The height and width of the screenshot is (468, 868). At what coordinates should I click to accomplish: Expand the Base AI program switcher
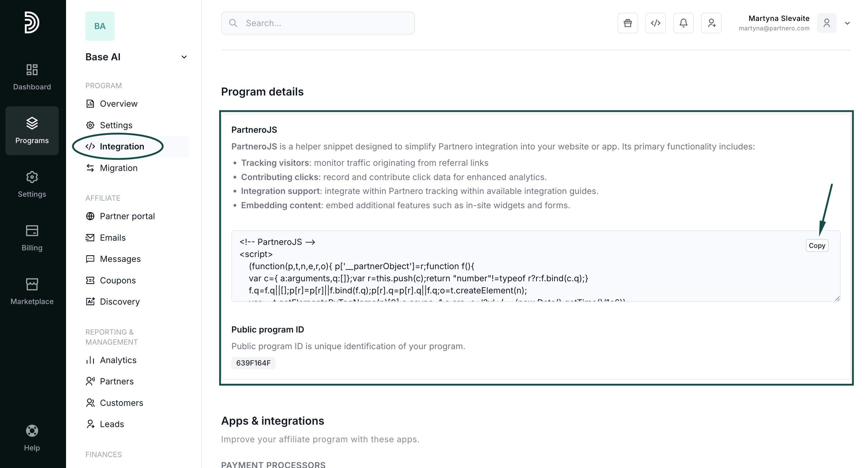tap(184, 57)
